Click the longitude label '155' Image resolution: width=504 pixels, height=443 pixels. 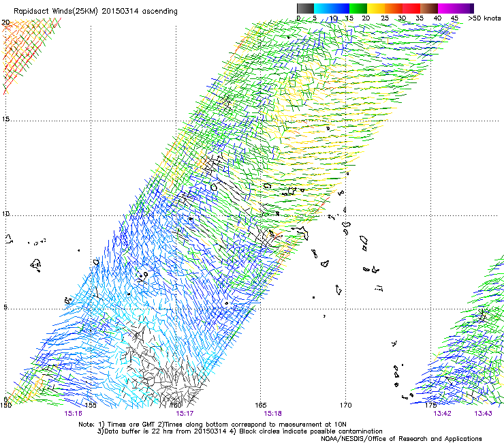91,406
